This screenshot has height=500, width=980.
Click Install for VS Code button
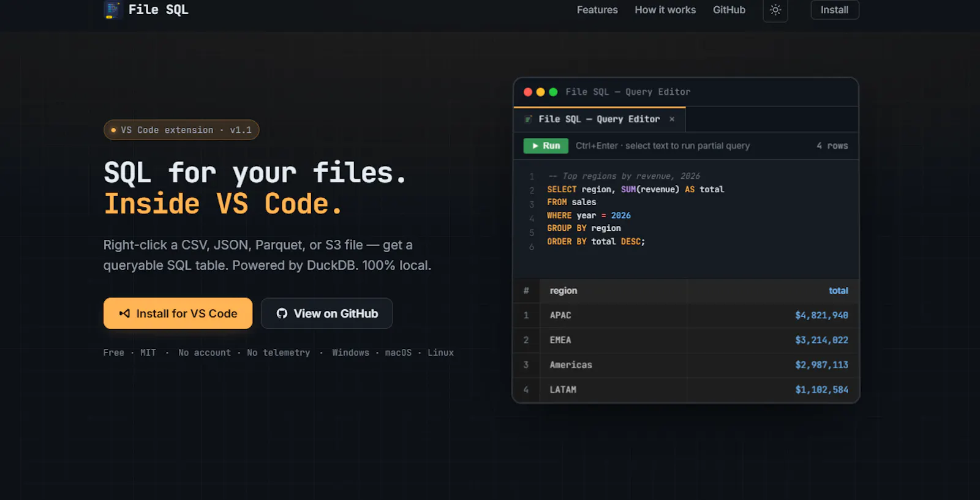pyautogui.click(x=178, y=313)
